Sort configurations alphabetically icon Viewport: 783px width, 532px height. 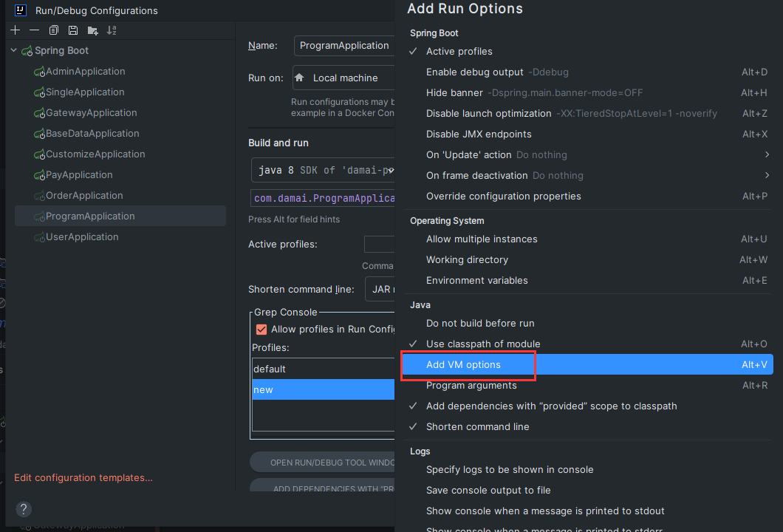click(112, 30)
